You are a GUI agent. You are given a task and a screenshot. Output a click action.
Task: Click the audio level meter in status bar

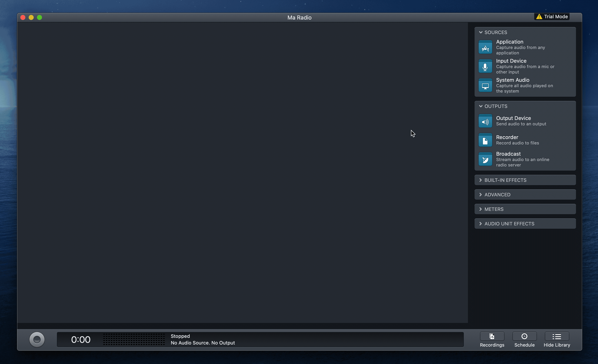click(x=134, y=340)
